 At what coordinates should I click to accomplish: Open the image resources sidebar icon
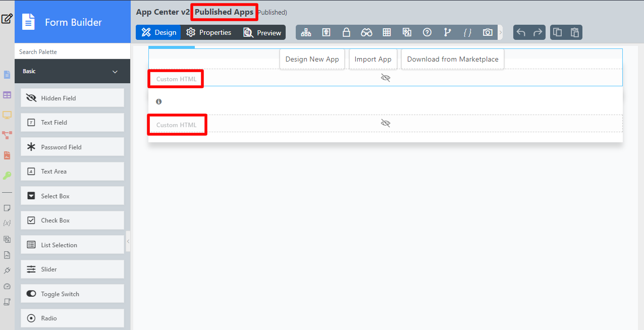click(7, 255)
